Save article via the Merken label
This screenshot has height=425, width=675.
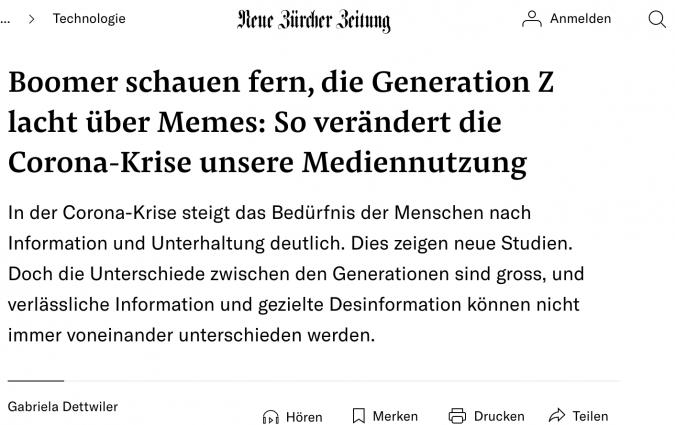[x=395, y=416]
